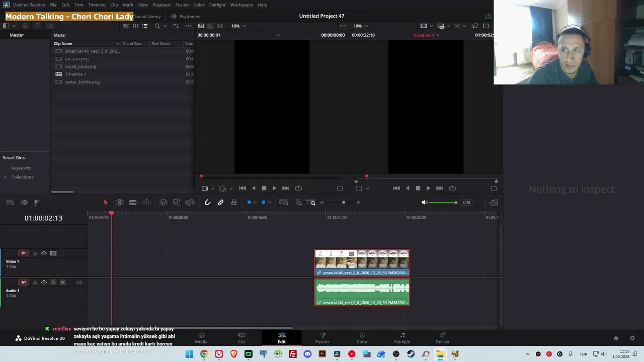Toggle linked selection chain icon
Viewport: 644px width, 362px height.
[220, 203]
